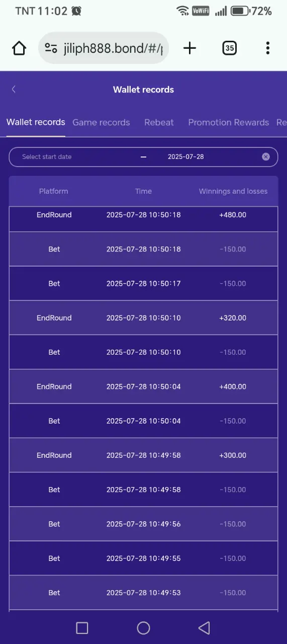This screenshot has width=287, height=644.
Task: Switch to Game records tab
Action: click(x=101, y=122)
